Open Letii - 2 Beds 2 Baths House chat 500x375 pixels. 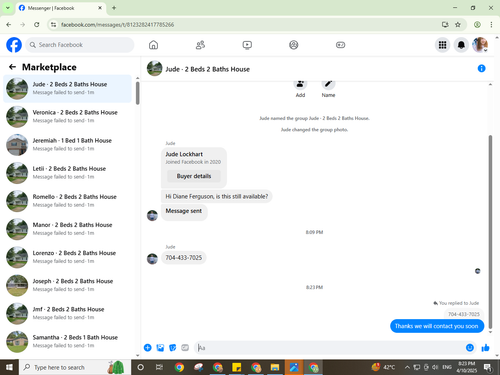pos(67,173)
